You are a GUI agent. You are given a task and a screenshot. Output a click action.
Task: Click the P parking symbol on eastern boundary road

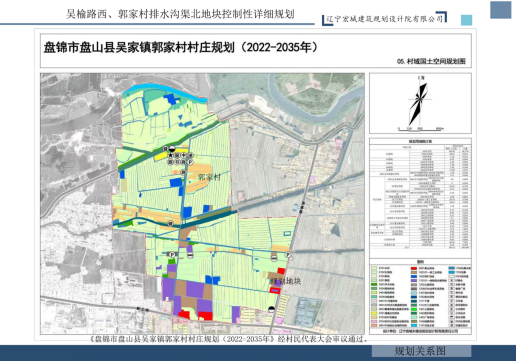click(x=288, y=255)
